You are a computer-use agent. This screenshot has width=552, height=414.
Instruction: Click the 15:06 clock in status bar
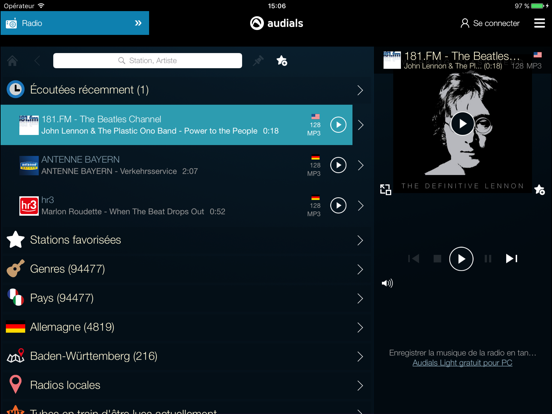[x=277, y=6]
